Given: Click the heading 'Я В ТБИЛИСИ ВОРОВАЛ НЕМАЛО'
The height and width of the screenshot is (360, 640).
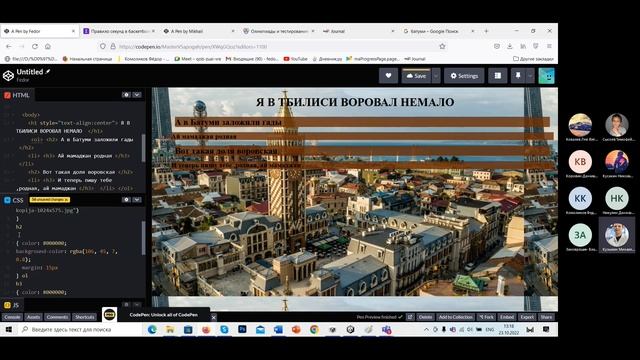Looking at the screenshot, I should [355, 102].
